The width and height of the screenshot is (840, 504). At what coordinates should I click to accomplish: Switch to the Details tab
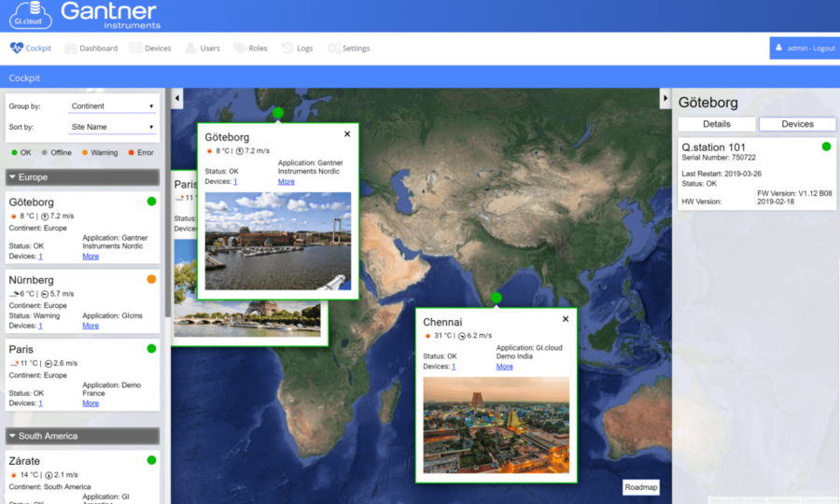(716, 124)
